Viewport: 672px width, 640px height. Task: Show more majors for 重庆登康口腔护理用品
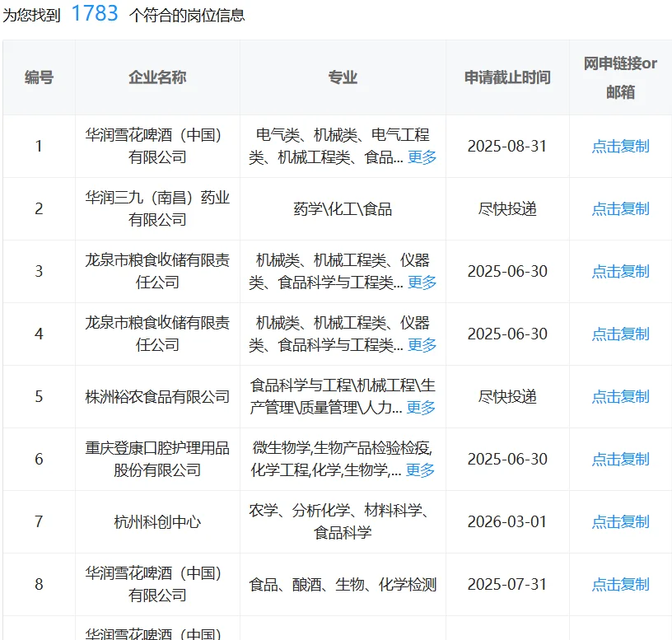click(420, 470)
